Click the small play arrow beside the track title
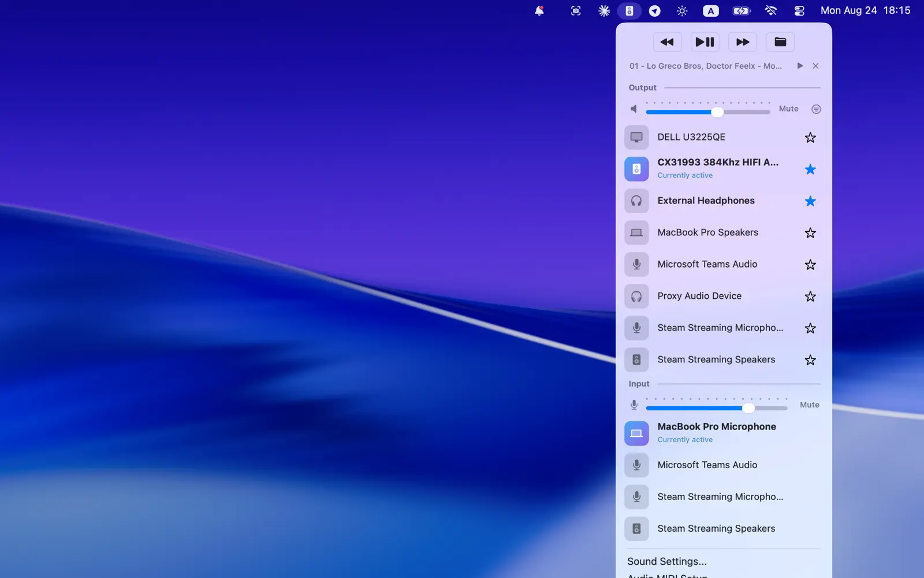This screenshot has height=578, width=924. 800,66
